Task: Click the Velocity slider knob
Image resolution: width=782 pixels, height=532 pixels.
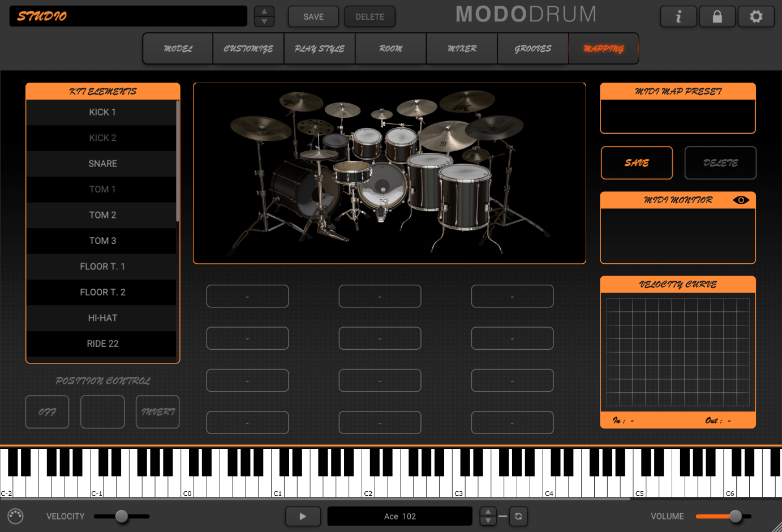Action: point(122,516)
